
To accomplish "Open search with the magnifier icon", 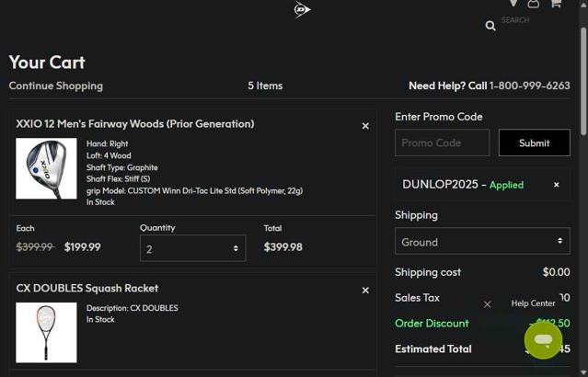I will [490, 26].
